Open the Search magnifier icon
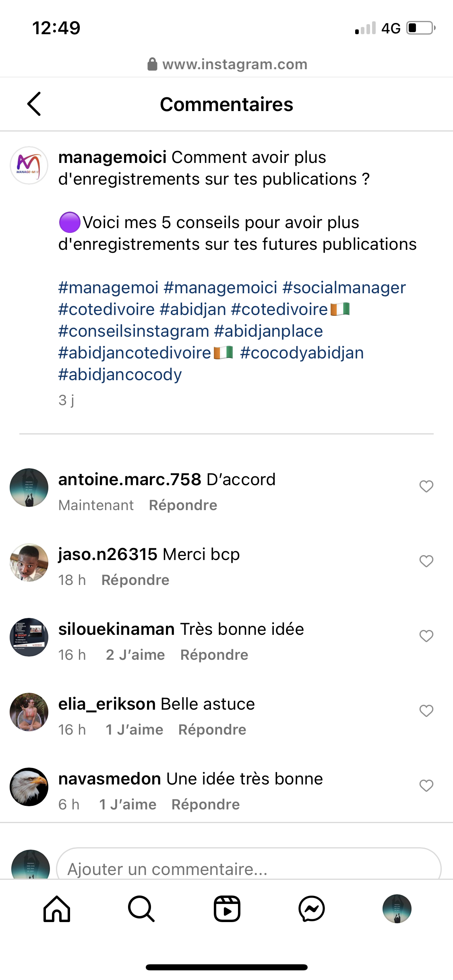The height and width of the screenshot is (980, 453). (x=141, y=908)
